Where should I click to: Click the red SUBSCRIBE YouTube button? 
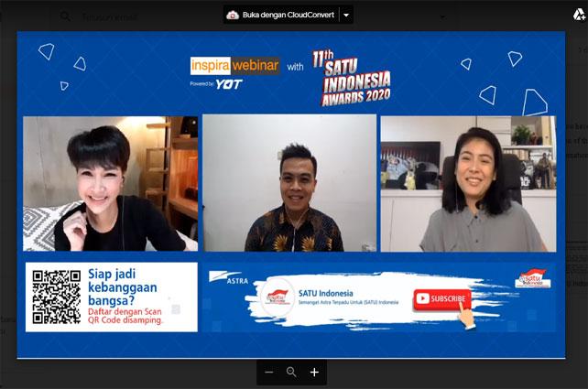click(442, 298)
